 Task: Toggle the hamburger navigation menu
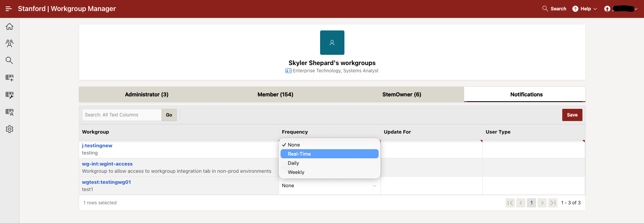pyautogui.click(x=8, y=9)
